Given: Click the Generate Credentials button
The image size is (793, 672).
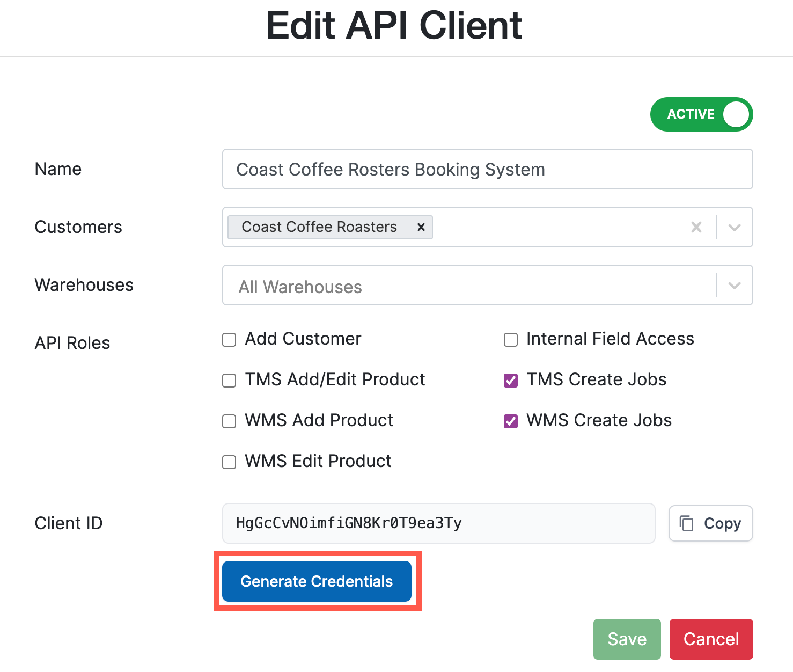Looking at the screenshot, I should coord(317,581).
